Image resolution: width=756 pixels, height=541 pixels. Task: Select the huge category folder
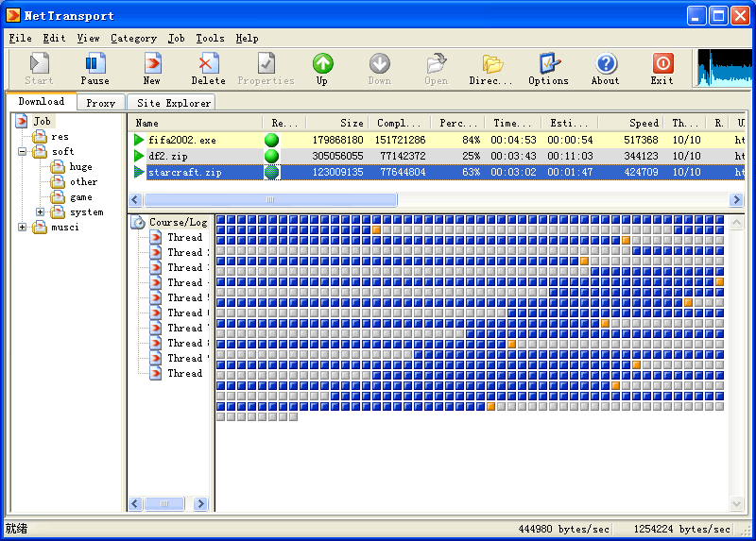coord(72,167)
